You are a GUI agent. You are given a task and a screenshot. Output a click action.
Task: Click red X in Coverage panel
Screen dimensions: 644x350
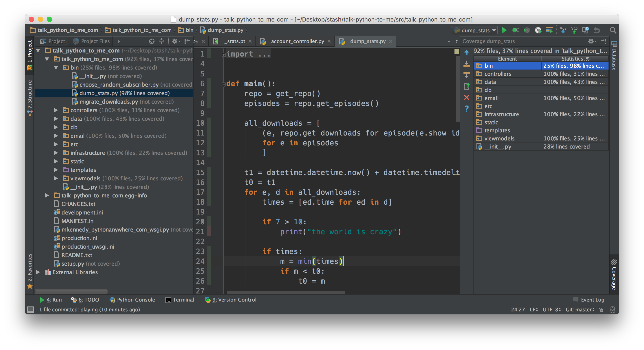(x=467, y=97)
